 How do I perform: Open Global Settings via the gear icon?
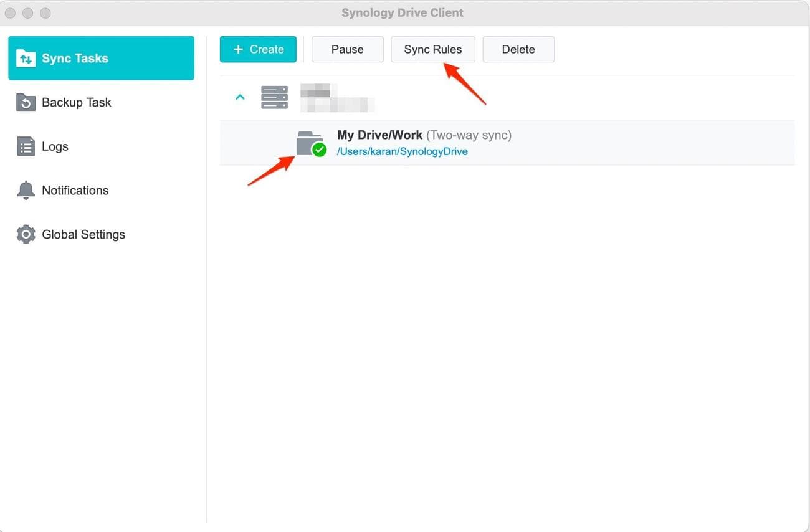pyautogui.click(x=26, y=234)
